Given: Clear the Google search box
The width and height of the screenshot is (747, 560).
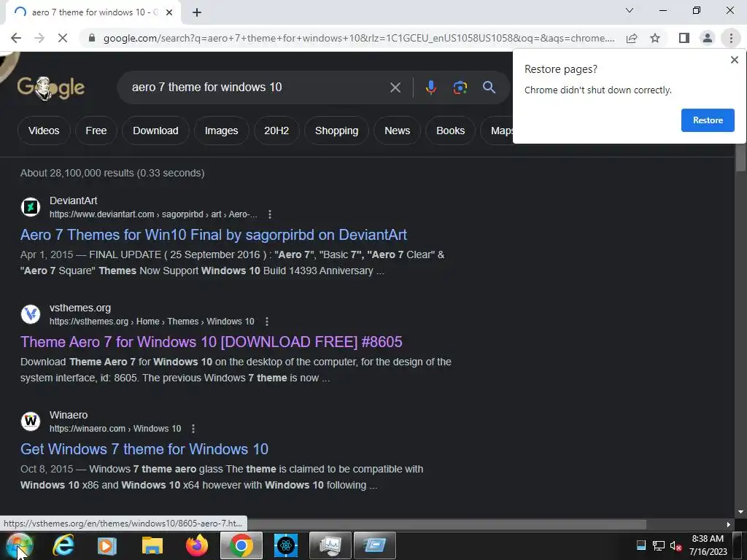Looking at the screenshot, I should point(395,87).
